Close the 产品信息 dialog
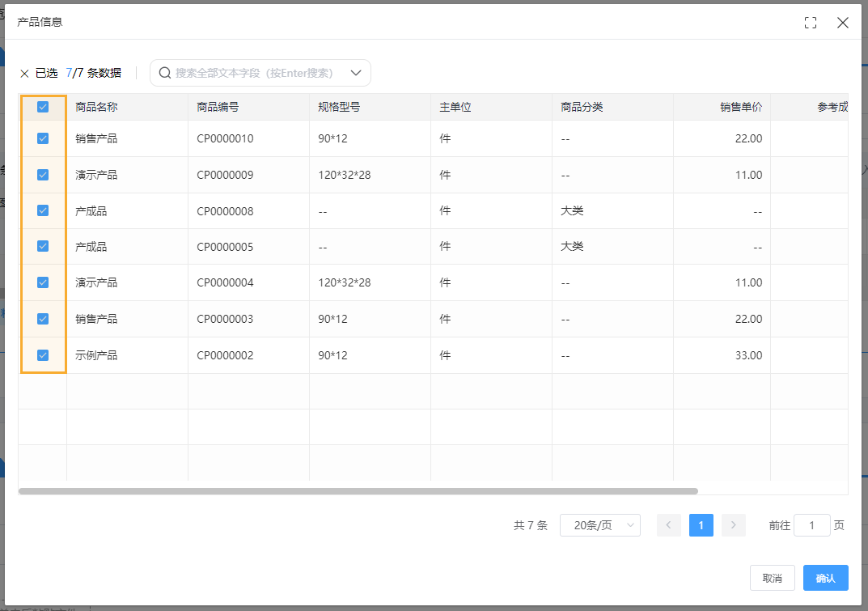Screen dimensions: 868x611 click(x=843, y=23)
